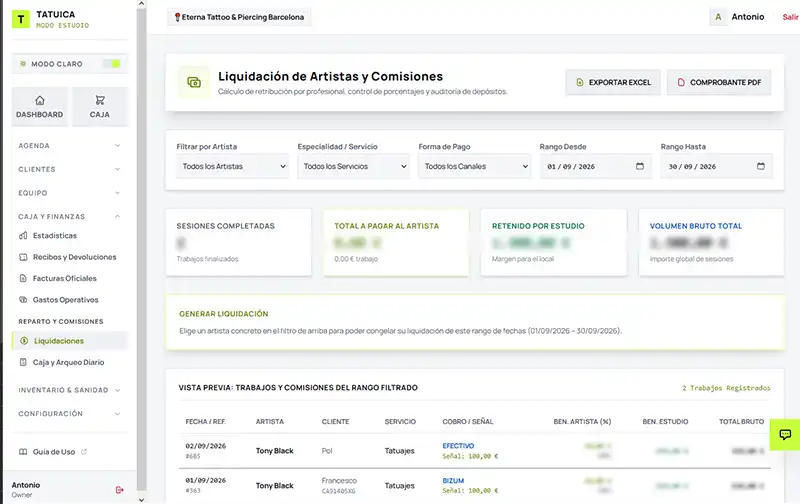The height and width of the screenshot is (504, 800).
Task: Open the Forma de Pago dropdown
Action: point(474,166)
